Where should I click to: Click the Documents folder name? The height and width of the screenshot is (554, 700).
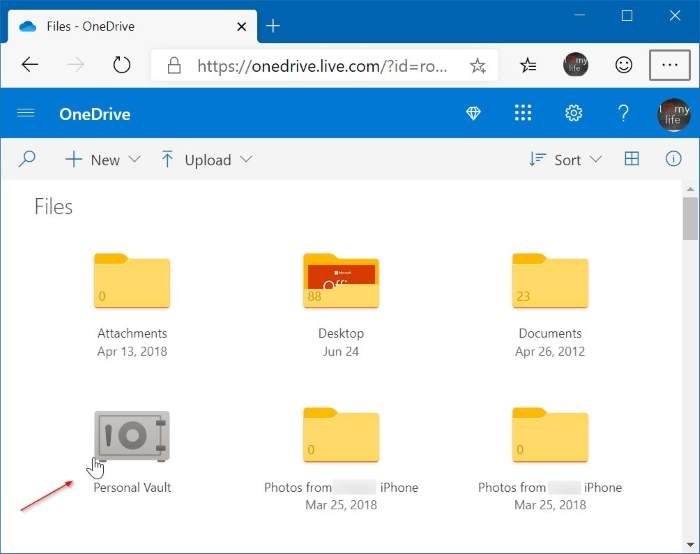tap(550, 333)
